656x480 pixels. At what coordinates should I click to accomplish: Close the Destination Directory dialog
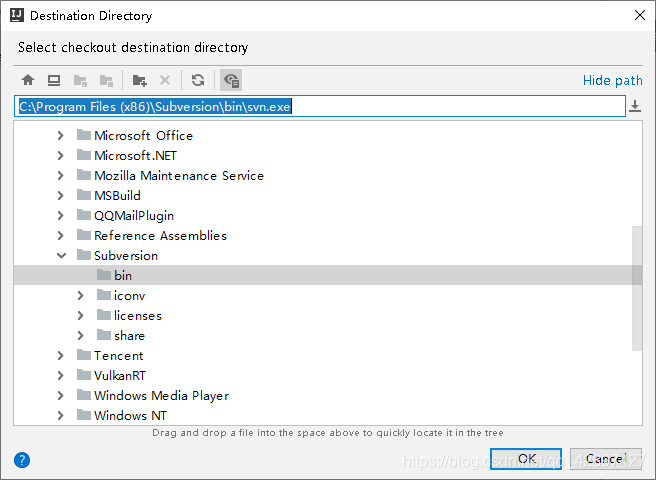pyautogui.click(x=639, y=15)
